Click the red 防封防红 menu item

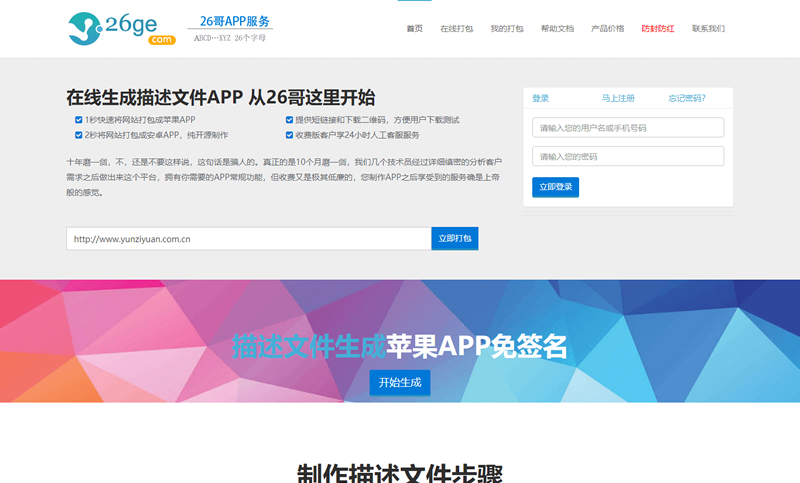tap(657, 29)
